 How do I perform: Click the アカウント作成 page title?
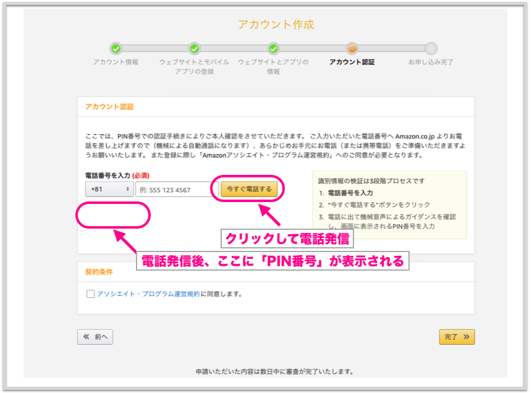click(x=276, y=25)
